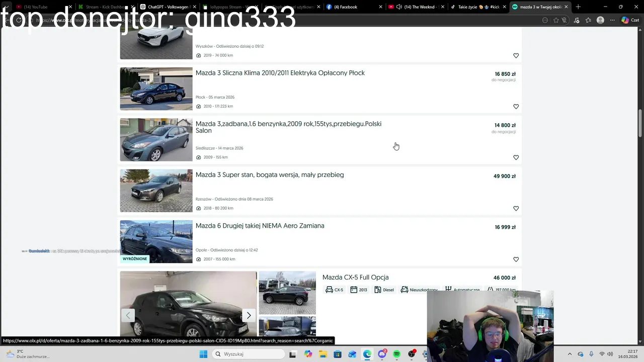Open Microsoft Store from the taskbar
Screen dimensions: 644x362
click(338, 354)
